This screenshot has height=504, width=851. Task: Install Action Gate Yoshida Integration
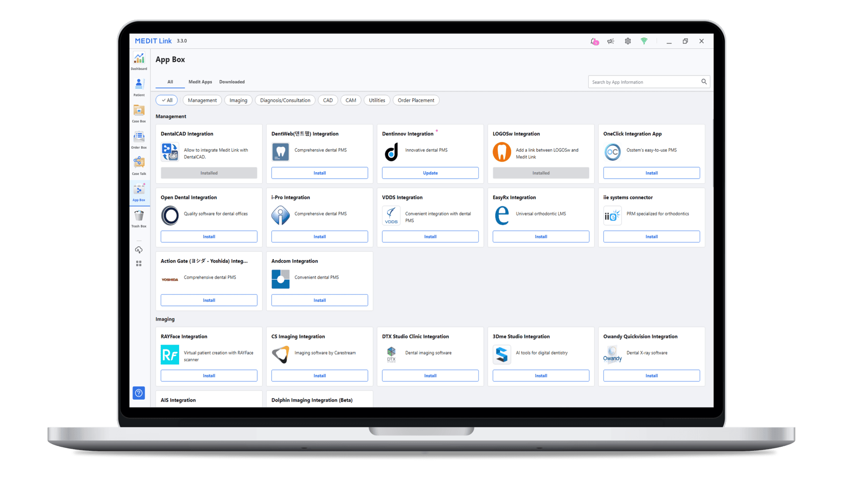click(209, 300)
